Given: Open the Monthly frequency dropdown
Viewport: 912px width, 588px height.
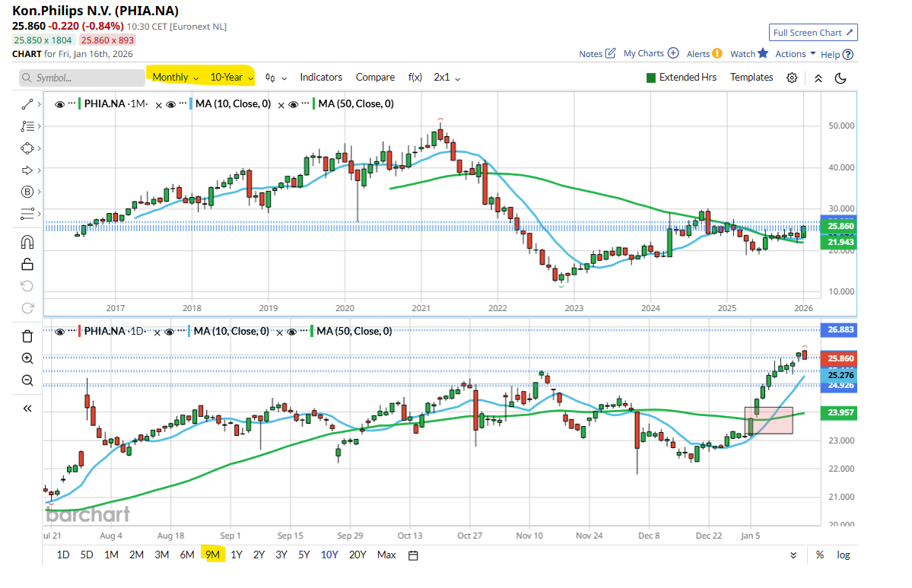Looking at the screenshot, I should (175, 78).
